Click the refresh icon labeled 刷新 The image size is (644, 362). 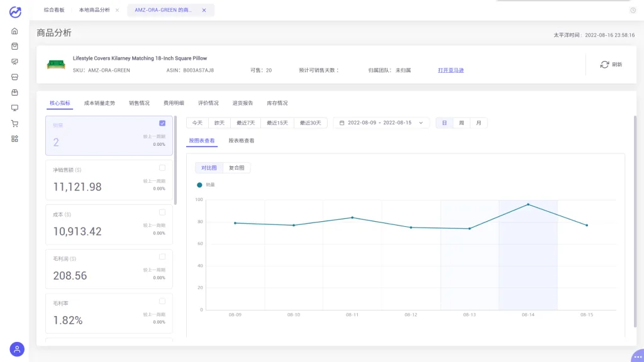pyautogui.click(x=604, y=65)
